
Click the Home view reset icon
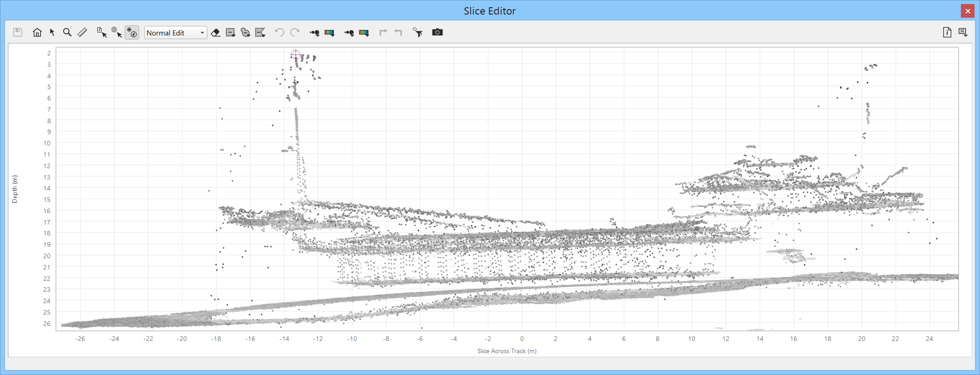coord(37,32)
